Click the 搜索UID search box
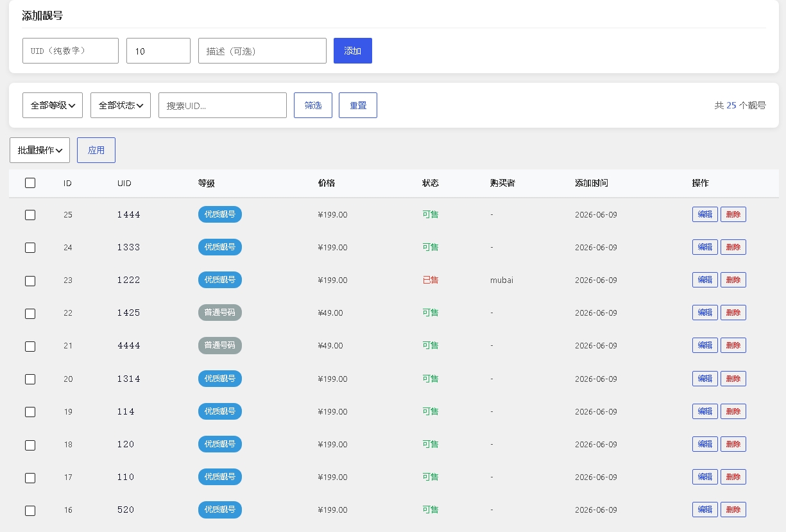The width and height of the screenshot is (786, 532). click(223, 105)
